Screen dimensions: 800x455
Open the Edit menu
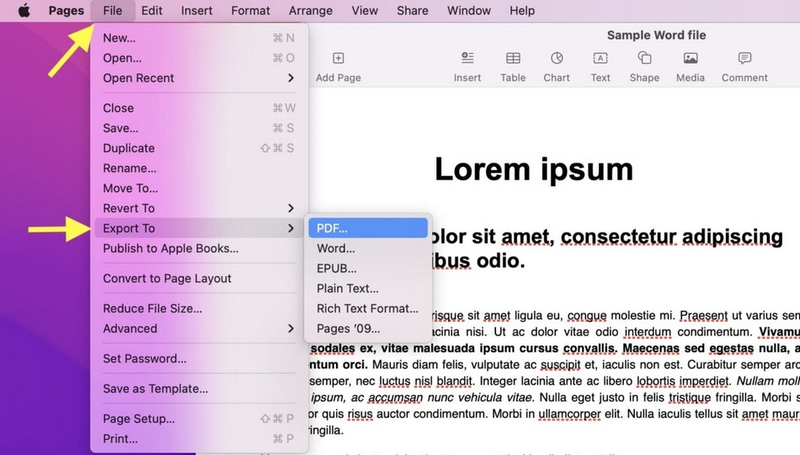coord(152,11)
